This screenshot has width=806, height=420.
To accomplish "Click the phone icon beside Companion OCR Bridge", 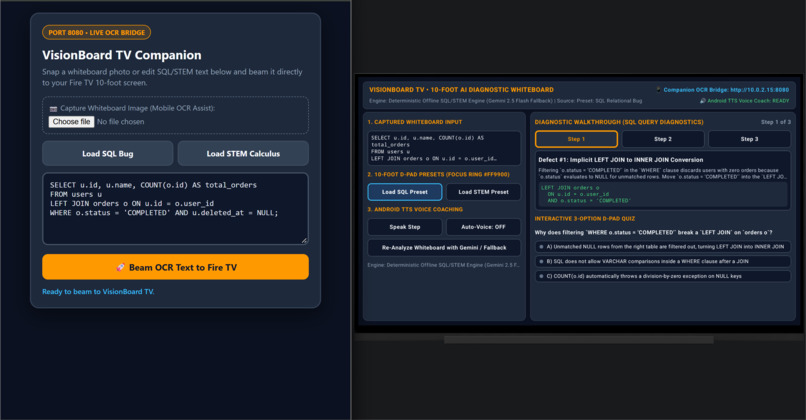I will point(658,89).
